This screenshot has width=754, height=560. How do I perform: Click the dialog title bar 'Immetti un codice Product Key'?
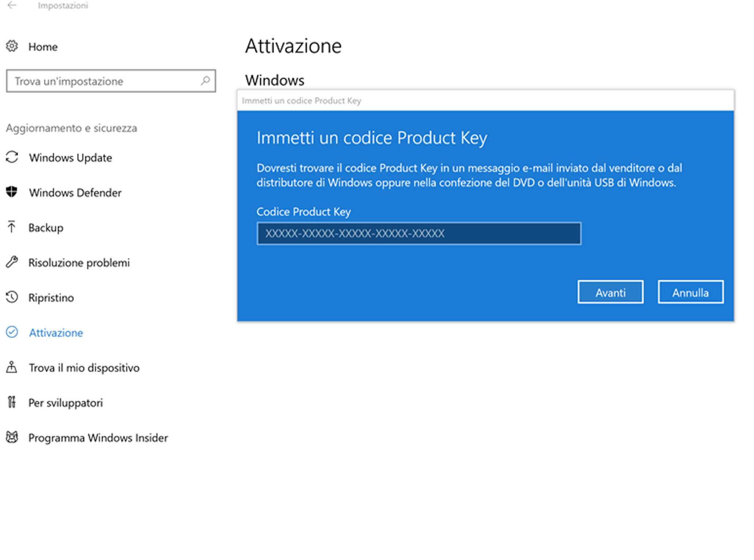click(x=485, y=100)
